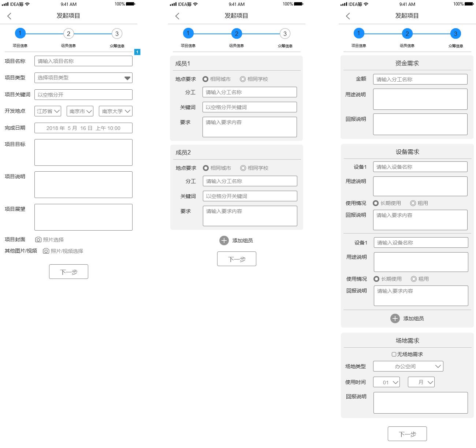Click the 成员2 关键词 input field
476x448 pixels.
(250, 196)
